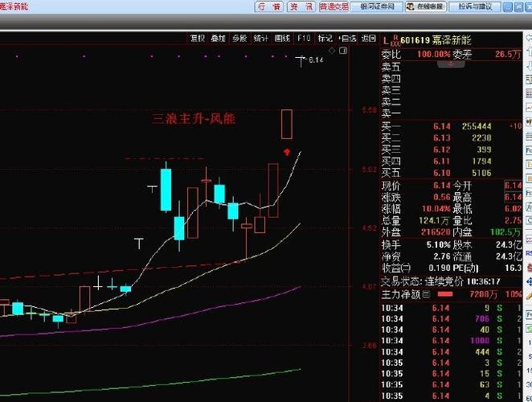Add stock via +自选
This screenshot has height=402, width=532.
pyautogui.click(x=347, y=38)
